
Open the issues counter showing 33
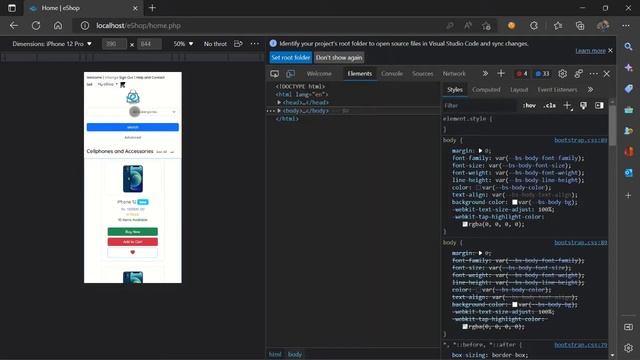542,74
